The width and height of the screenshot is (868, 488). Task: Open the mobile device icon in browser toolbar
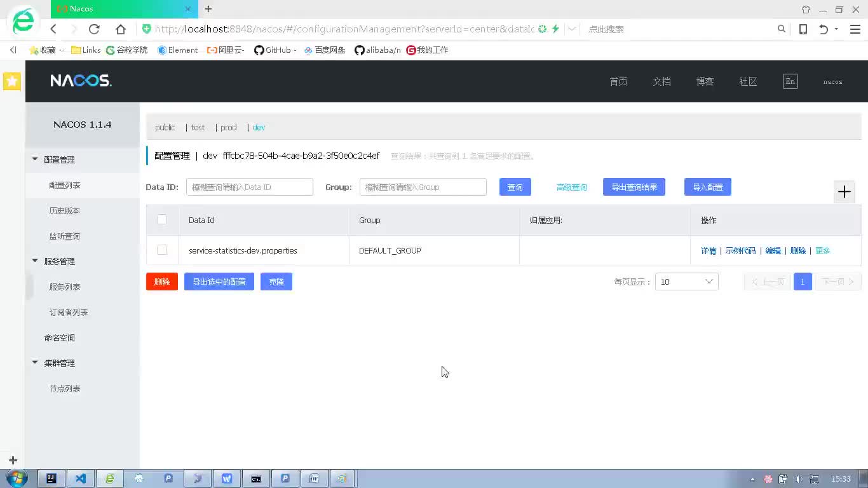[x=803, y=29]
